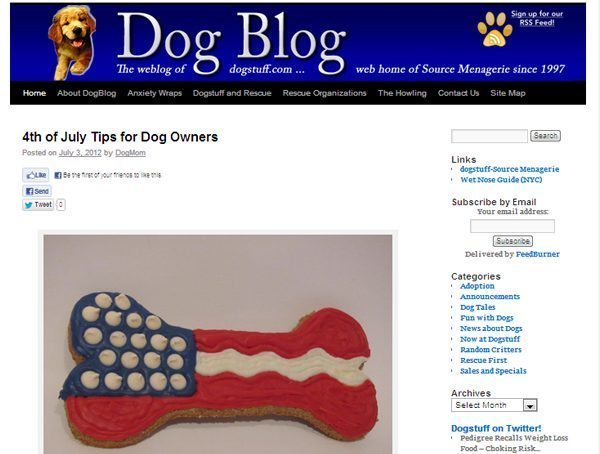Click the Twitter Tweet bird button
The height and width of the screenshot is (454, 600).
click(38, 205)
